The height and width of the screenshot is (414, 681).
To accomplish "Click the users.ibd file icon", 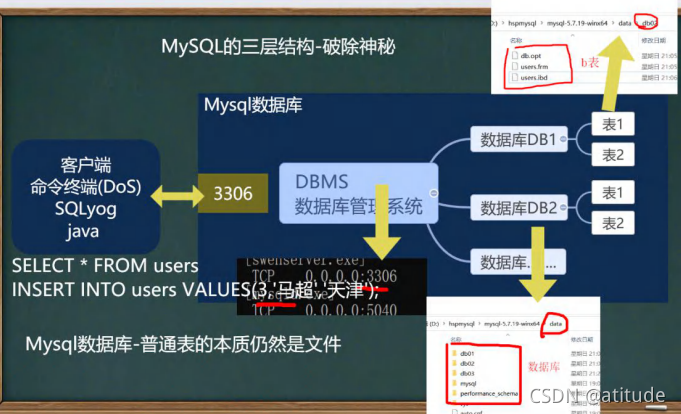I will pos(515,77).
